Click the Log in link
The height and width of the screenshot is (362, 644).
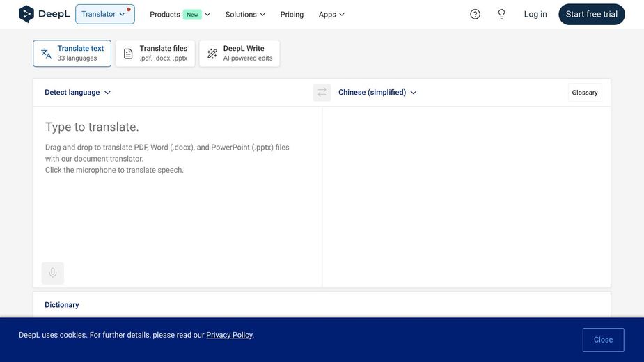pyautogui.click(x=535, y=14)
